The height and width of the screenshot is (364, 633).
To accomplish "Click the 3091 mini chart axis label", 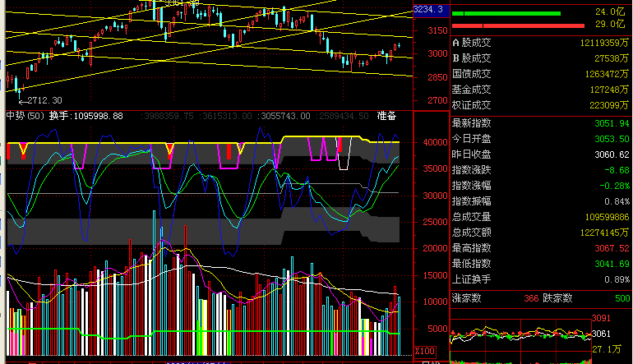I will pos(601,319).
